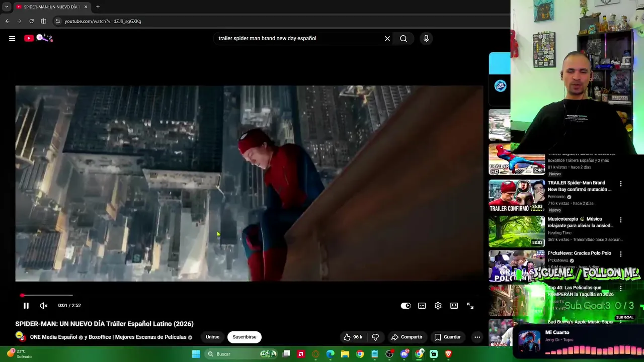644x362 pixels.
Task: Open 'Musicoterapia' relaxing music video title
Action: pyautogui.click(x=580, y=222)
